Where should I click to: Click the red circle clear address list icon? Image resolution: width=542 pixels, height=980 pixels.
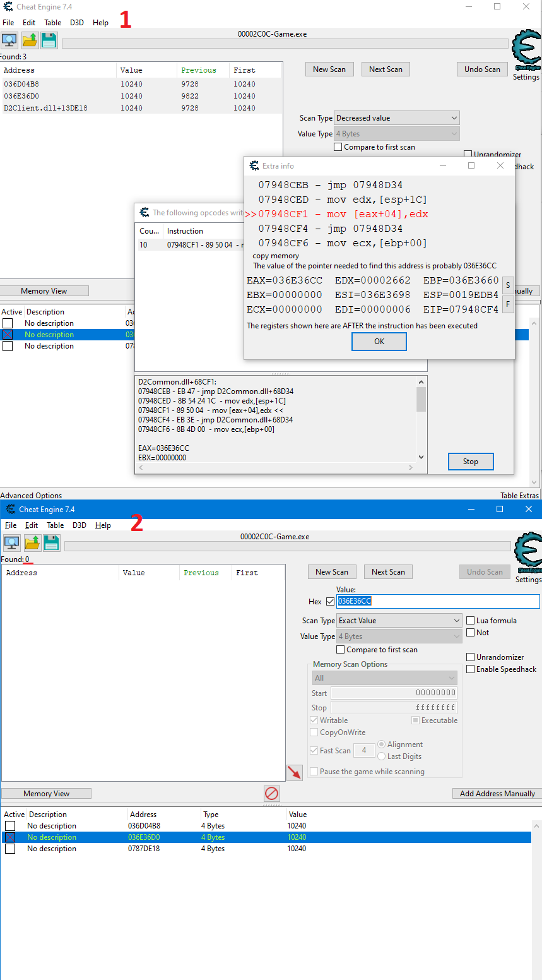point(272,793)
